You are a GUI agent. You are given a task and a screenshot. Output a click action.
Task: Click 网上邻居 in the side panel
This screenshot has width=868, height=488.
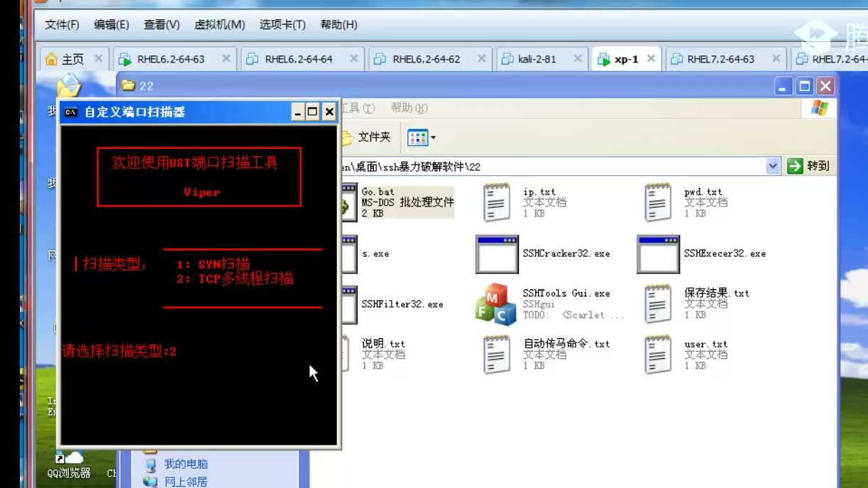pos(186,482)
